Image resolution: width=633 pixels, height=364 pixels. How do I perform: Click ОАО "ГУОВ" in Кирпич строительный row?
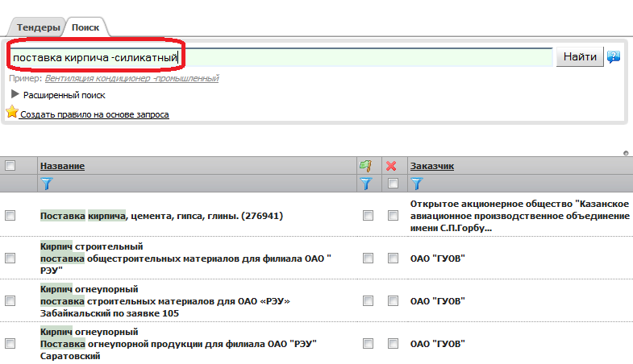pyautogui.click(x=438, y=259)
